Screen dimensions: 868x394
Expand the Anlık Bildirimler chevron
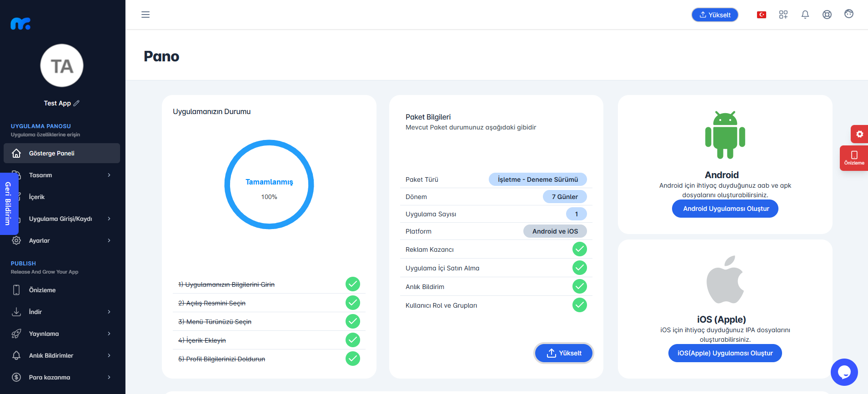(109, 355)
